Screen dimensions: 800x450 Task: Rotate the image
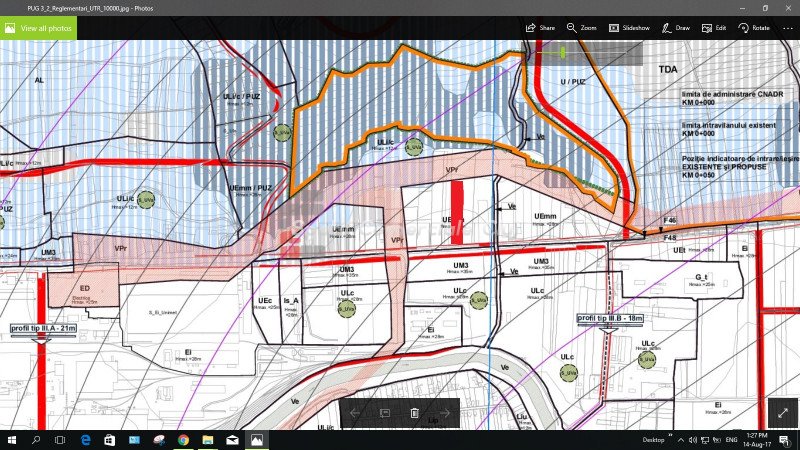coord(754,28)
